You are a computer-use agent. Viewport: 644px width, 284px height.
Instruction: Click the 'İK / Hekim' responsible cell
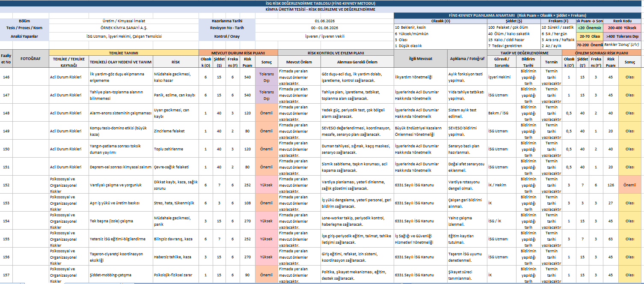pyautogui.click(x=502, y=185)
